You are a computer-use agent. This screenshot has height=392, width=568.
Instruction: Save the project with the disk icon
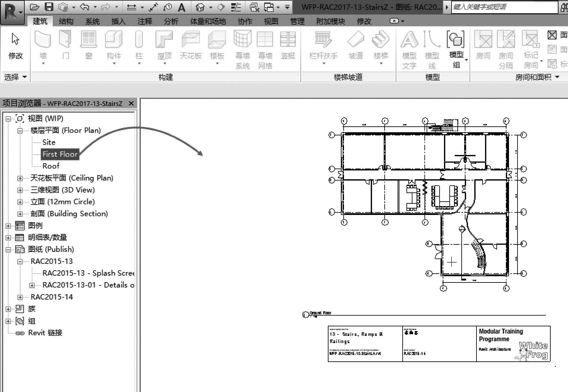pos(49,7)
